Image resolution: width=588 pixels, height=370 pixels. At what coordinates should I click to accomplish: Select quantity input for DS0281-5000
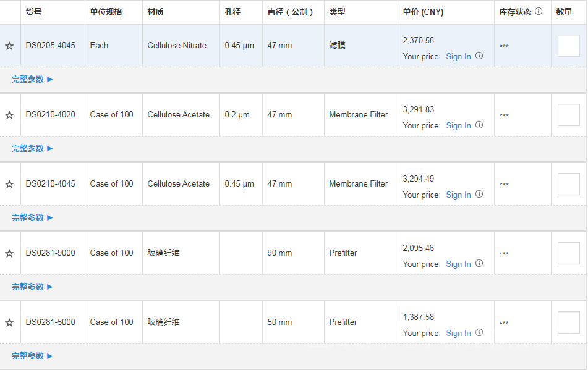568,322
